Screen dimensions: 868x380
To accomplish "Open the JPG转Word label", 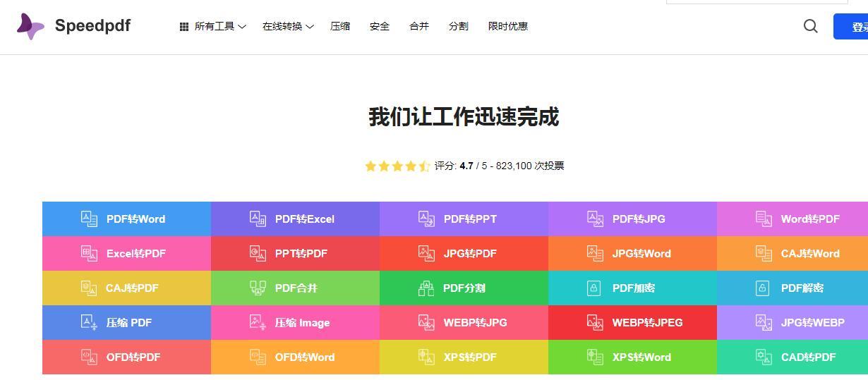I will coord(641,254).
